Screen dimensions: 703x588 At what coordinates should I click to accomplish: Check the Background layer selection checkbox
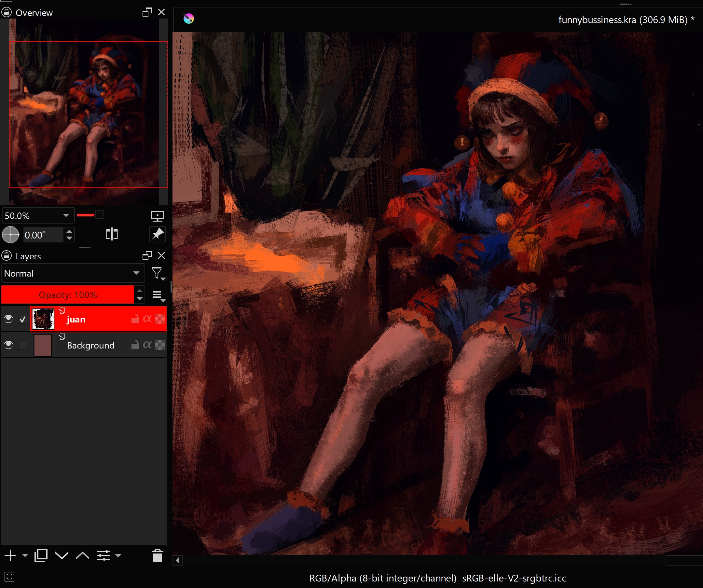tap(23, 345)
